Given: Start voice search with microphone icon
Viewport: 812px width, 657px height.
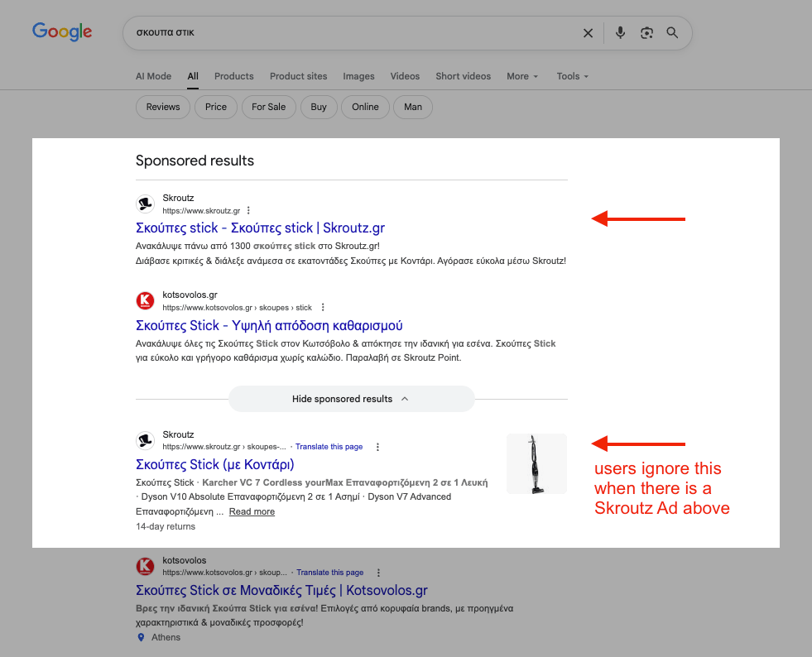Looking at the screenshot, I should click(620, 33).
